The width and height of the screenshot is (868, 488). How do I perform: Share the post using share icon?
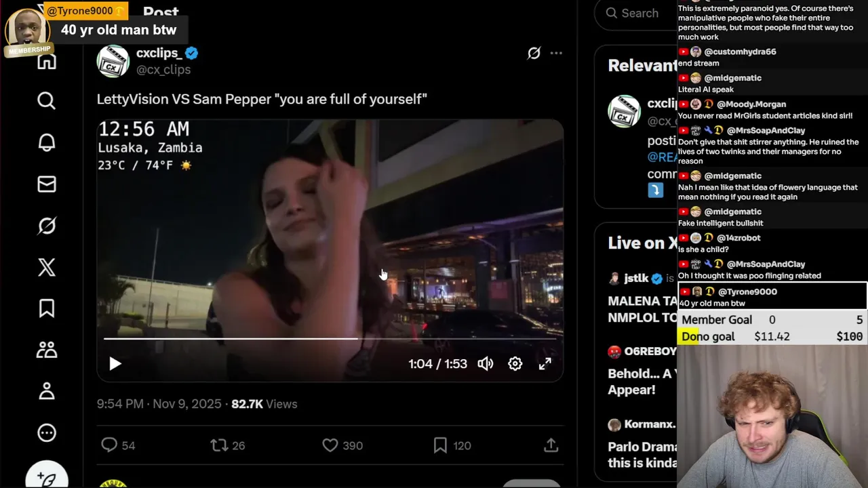[551, 445]
